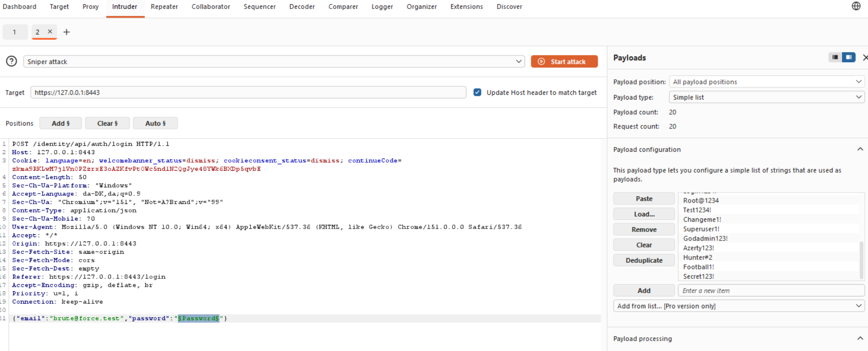This screenshot has width=868, height=351.
Task: Collapse the Payload processing section
Action: tap(860, 338)
